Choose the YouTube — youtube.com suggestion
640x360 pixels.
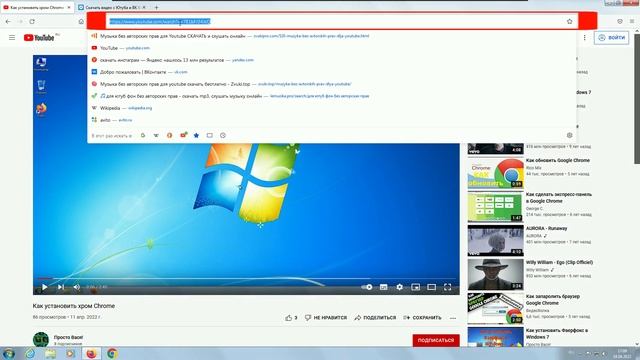click(x=331, y=48)
